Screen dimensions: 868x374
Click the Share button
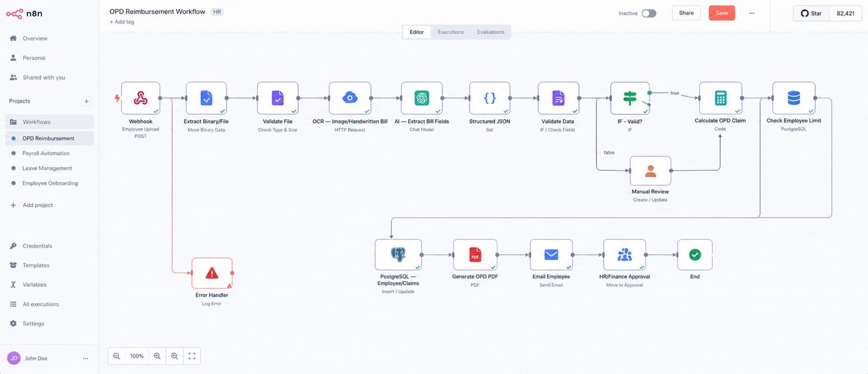[x=686, y=13]
